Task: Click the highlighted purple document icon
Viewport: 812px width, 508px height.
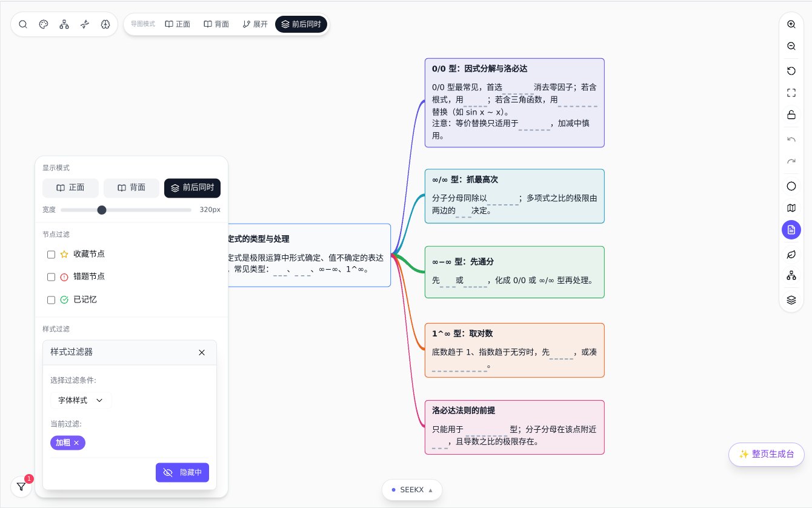Action: pos(791,230)
